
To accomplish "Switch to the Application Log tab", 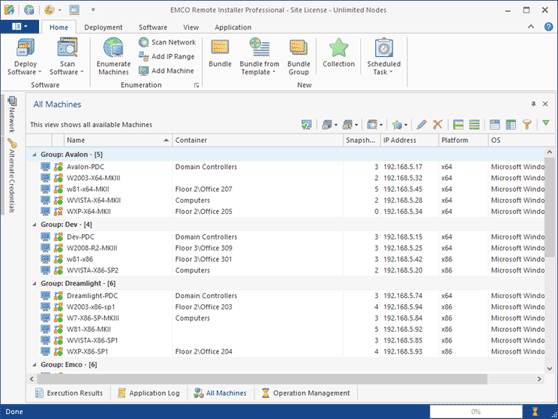I will 149,393.
